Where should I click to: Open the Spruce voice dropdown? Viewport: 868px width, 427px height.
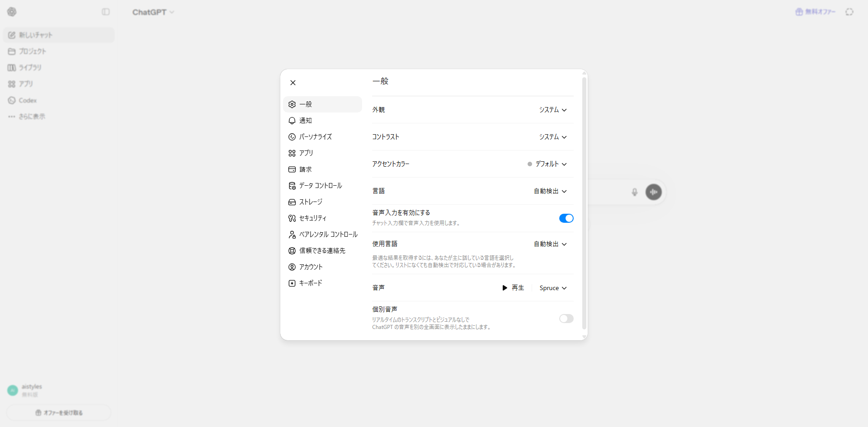tap(553, 288)
